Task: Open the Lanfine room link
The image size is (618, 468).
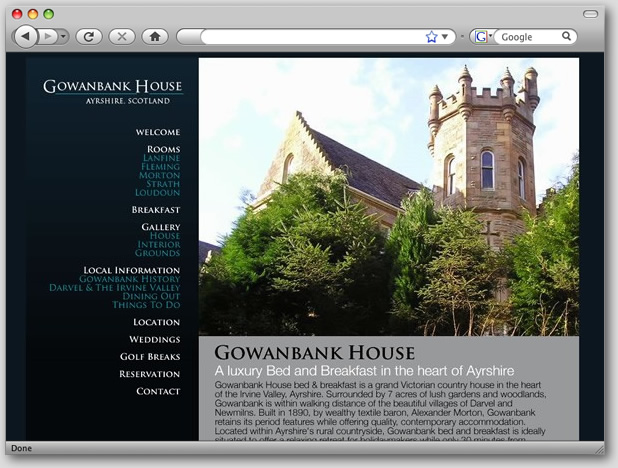Action: click(161, 158)
